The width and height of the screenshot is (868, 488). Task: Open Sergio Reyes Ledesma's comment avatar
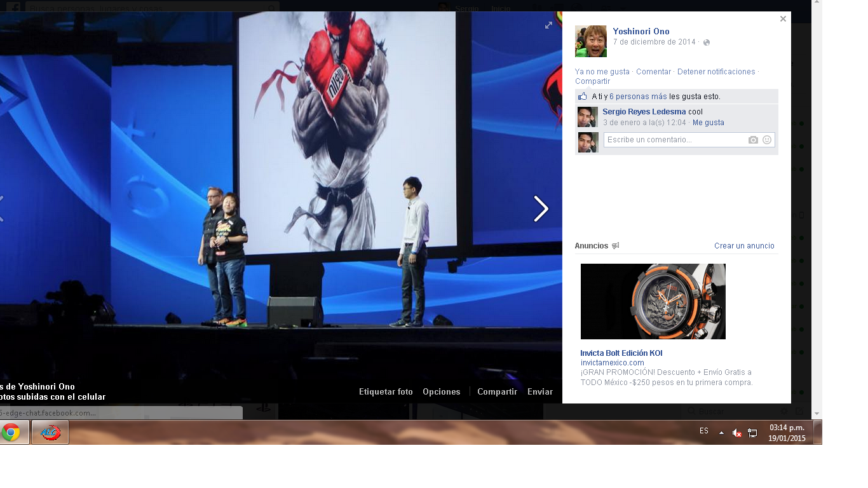point(588,117)
